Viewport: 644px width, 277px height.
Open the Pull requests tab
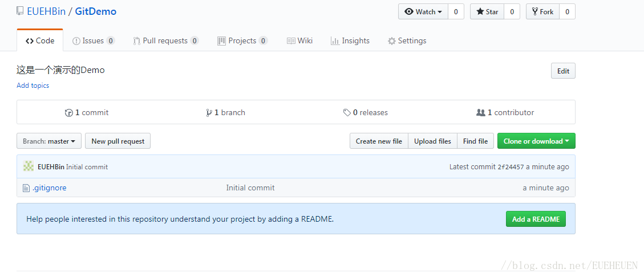pos(166,40)
